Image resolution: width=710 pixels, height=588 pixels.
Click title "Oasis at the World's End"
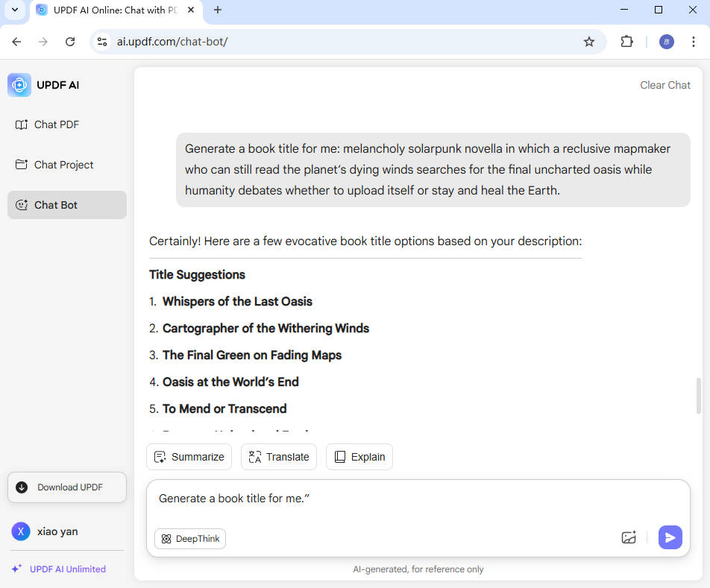coord(230,382)
